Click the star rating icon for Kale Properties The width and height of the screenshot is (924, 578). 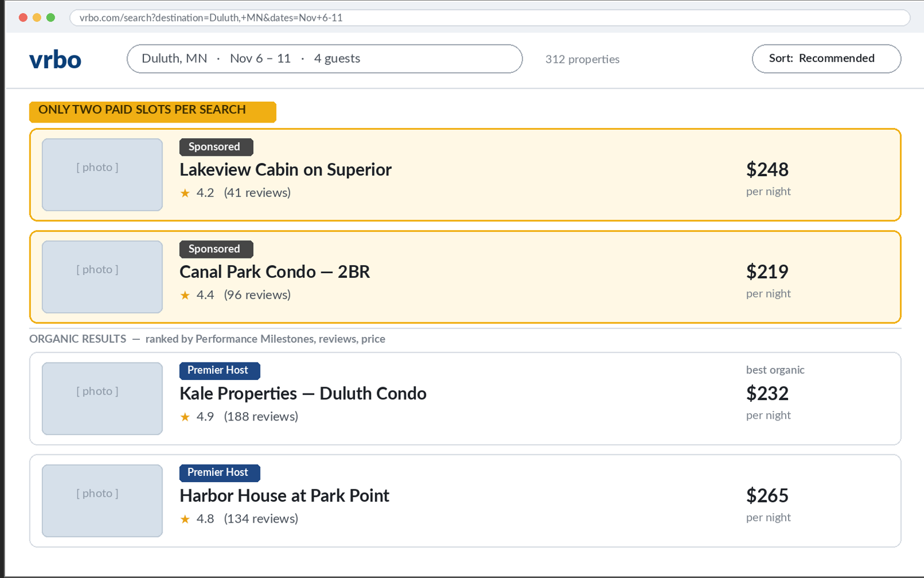pyautogui.click(x=185, y=417)
